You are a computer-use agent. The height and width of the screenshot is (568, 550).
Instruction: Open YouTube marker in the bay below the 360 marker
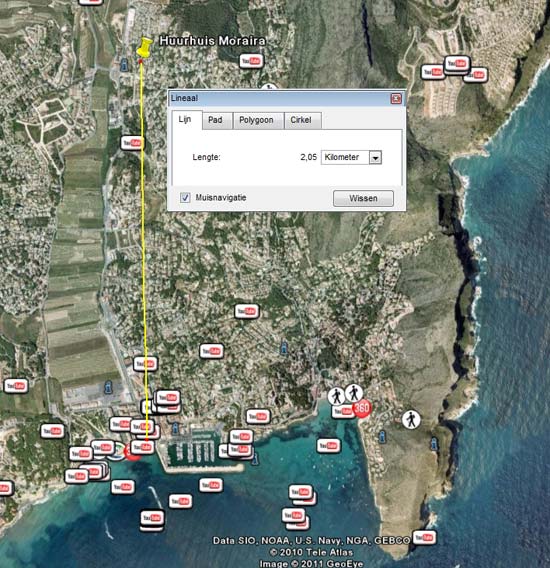[329, 446]
